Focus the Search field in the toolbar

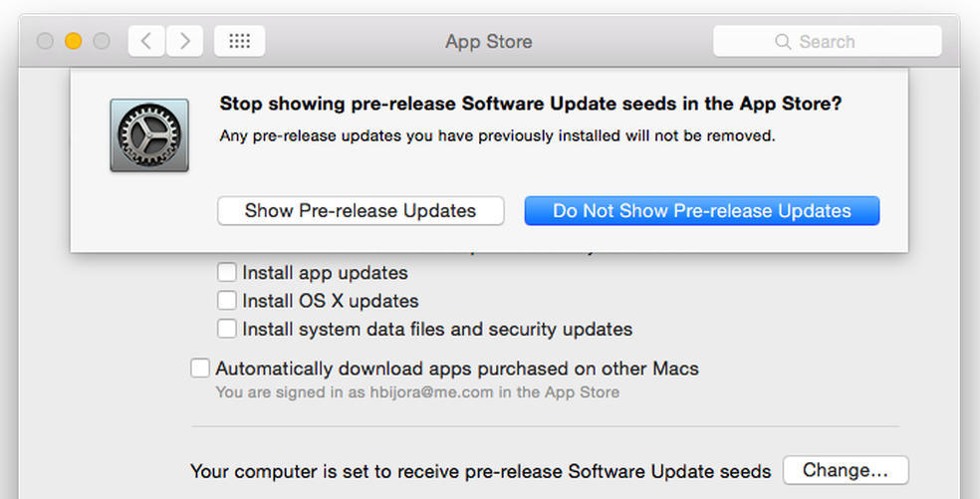[x=827, y=41]
